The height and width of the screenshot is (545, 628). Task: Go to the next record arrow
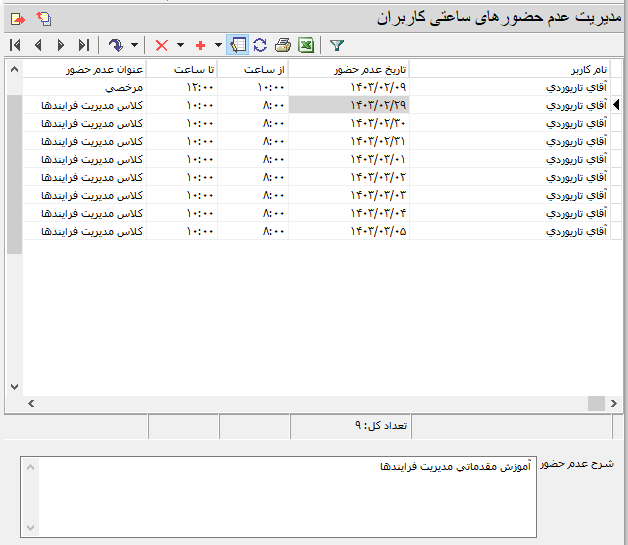[61, 45]
